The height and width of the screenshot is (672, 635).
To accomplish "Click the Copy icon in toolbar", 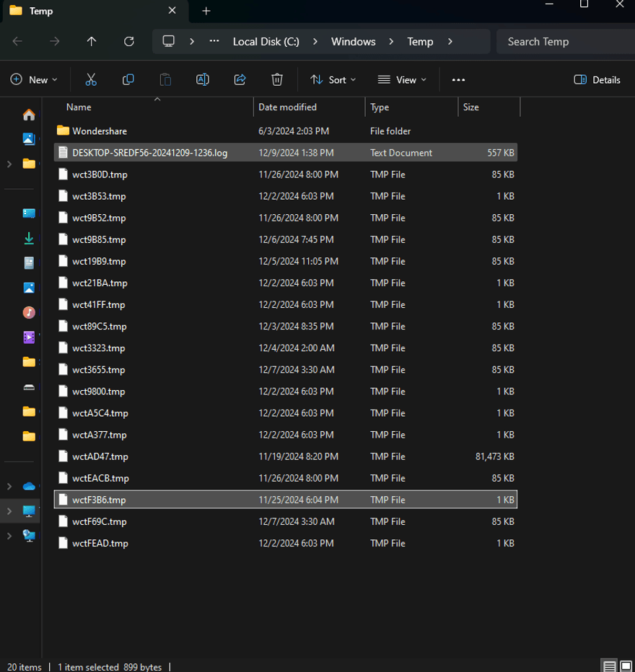I will [128, 80].
